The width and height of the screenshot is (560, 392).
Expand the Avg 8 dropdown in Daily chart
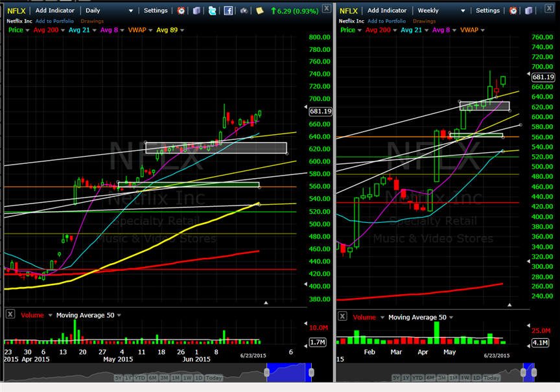[x=122, y=30]
